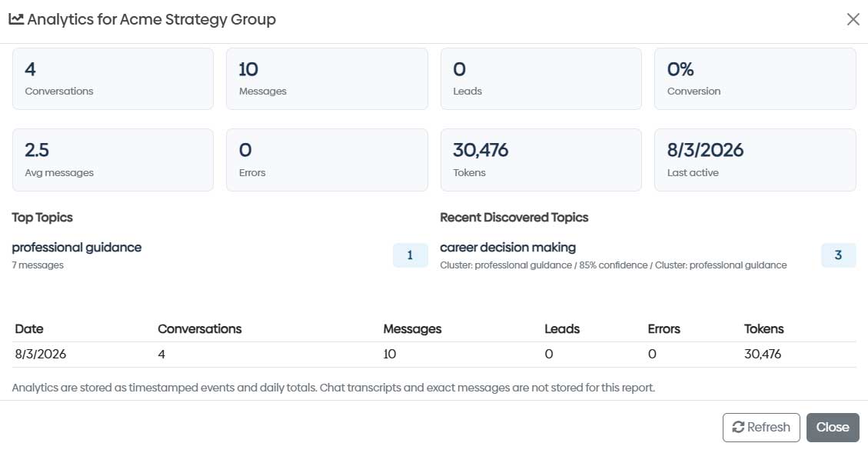
Task: Click the 8/3/2026 date cell in the table
Action: (x=41, y=355)
